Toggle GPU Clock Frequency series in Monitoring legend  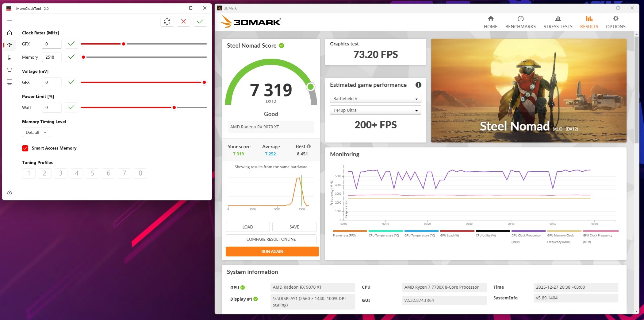click(600, 237)
